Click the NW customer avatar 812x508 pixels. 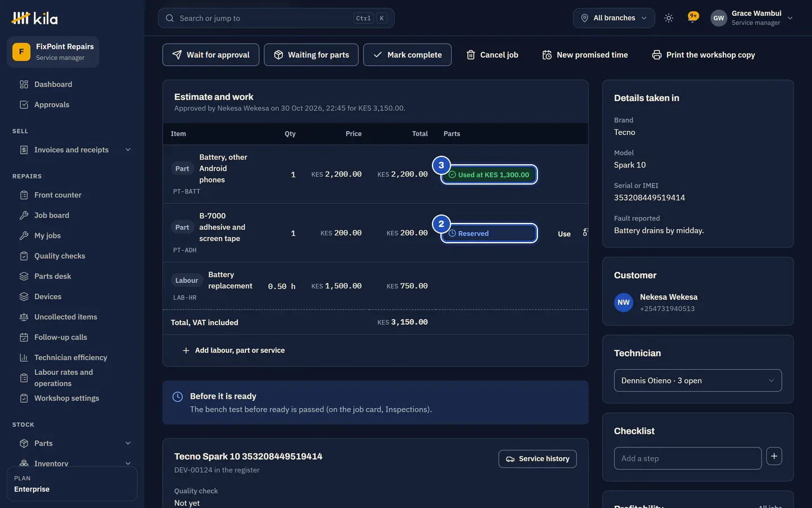pyautogui.click(x=624, y=303)
